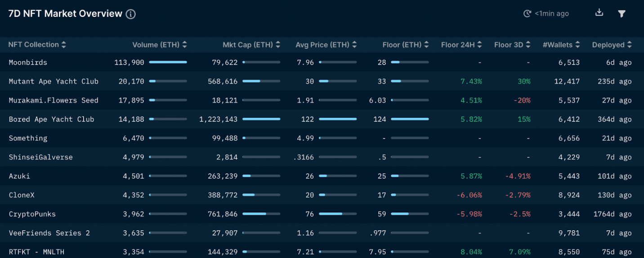
Task: Select the Azuki collection name
Action: click(x=19, y=176)
